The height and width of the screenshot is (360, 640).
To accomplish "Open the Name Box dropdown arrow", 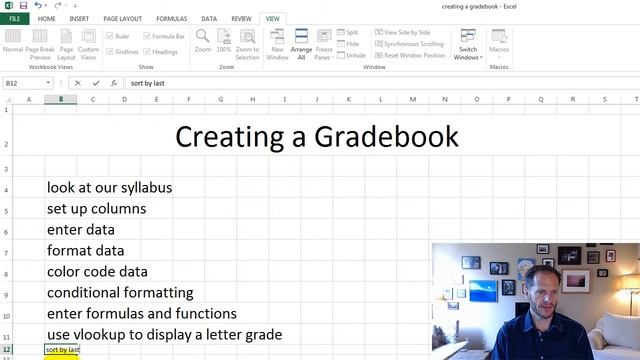I will (48, 83).
